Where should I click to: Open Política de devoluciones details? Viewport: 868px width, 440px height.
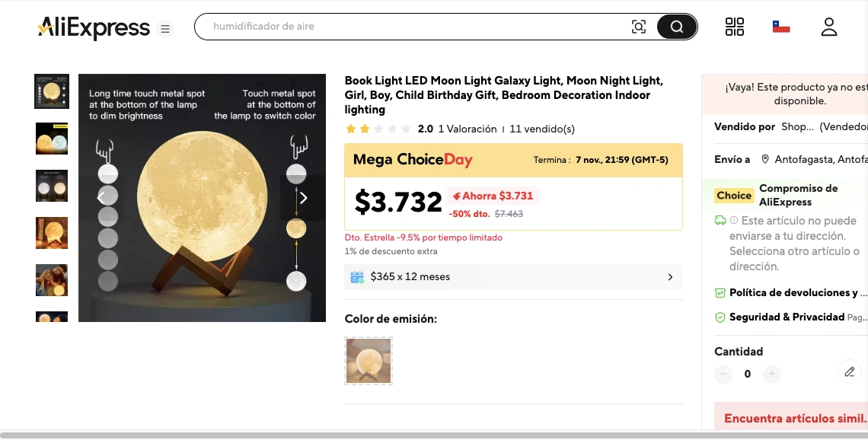pyautogui.click(x=792, y=292)
